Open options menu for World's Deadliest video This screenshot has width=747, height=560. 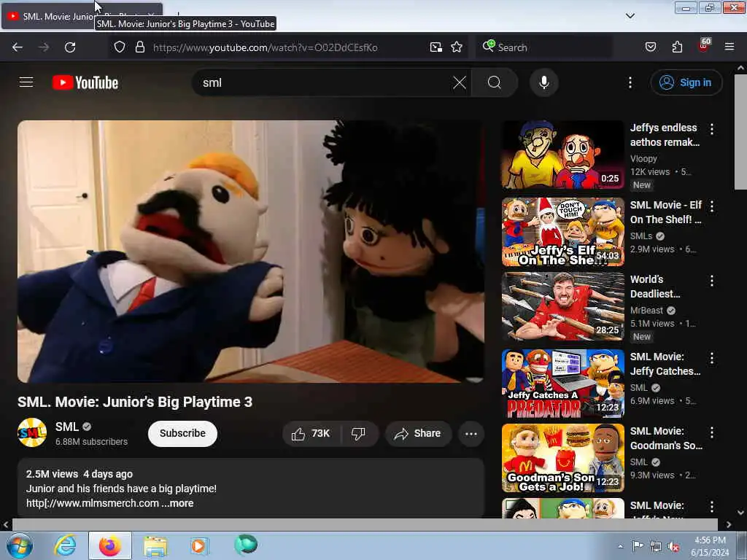click(x=712, y=281)
